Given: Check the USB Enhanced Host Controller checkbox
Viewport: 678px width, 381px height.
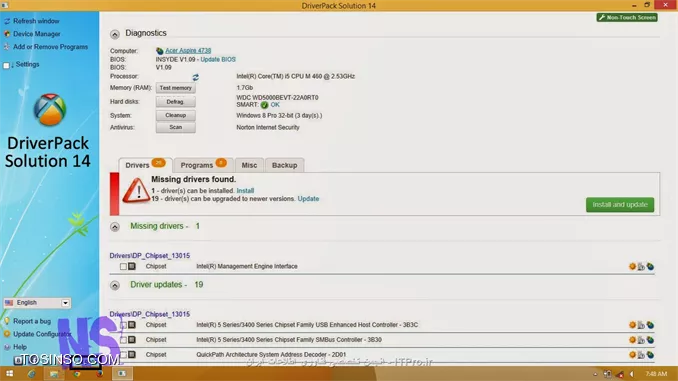Looking at the screenshot, I should 123,325.
